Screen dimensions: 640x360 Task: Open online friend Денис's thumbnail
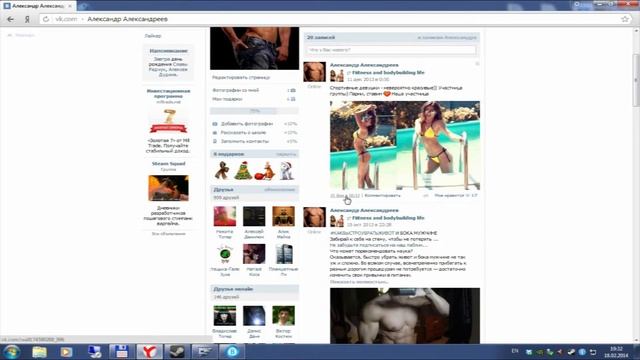[x=254, y=316]
